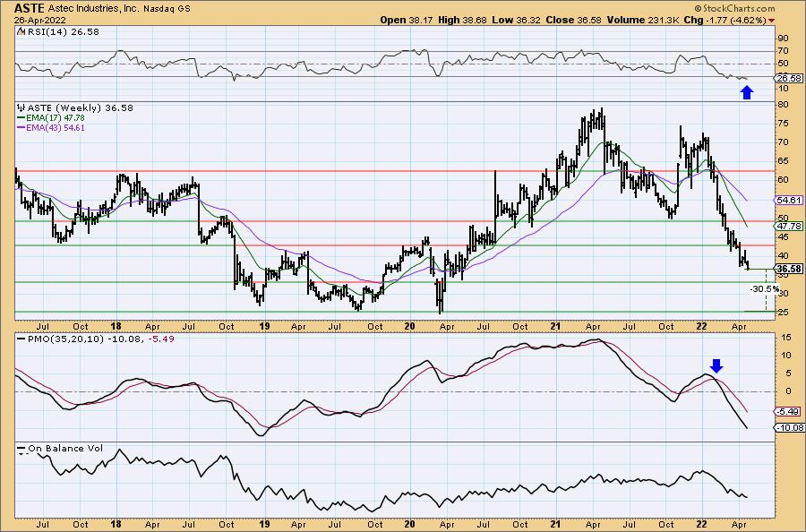Click the RSI(14) 26.58 indicator label
The image size is (806, 532).
(x=62, y=32)
